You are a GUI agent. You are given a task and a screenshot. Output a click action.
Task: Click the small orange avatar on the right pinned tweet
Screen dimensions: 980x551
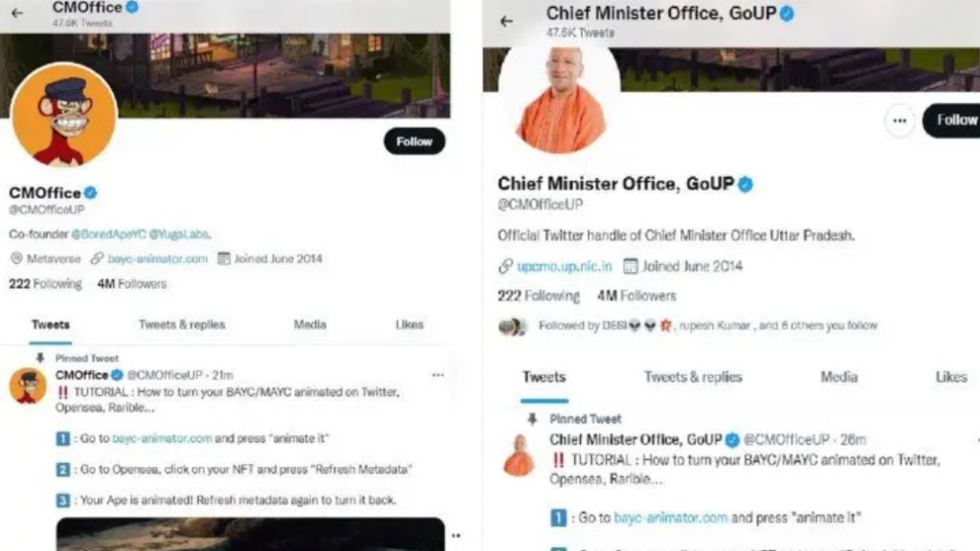[520, 455]
